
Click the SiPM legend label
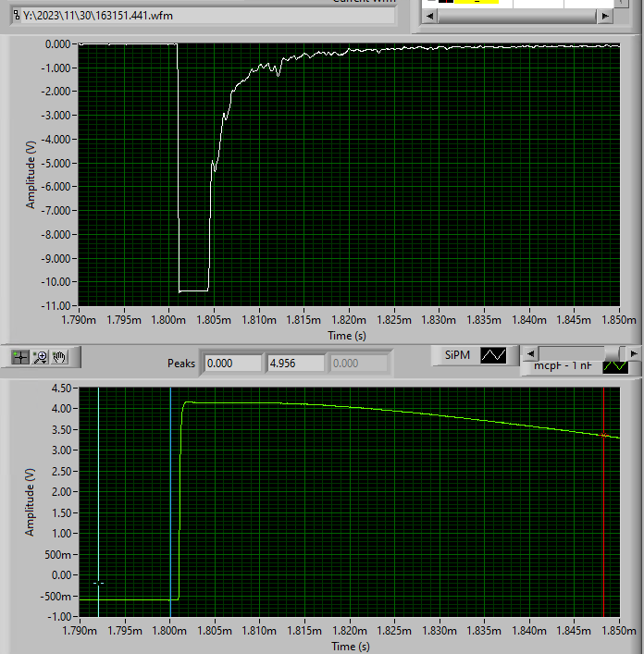coord(457,355)
